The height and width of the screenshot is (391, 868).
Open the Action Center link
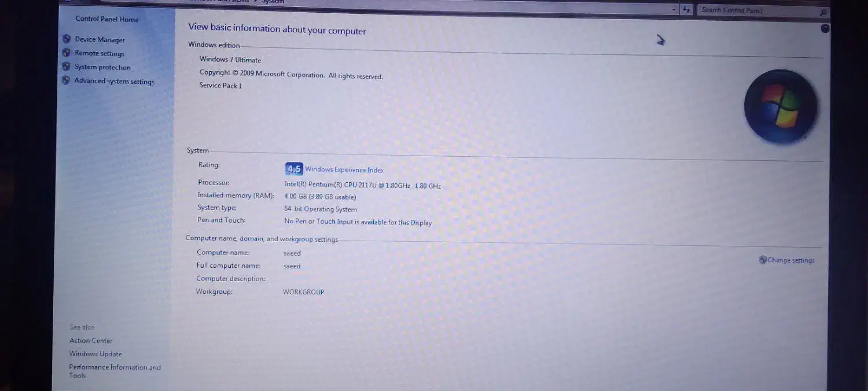tap(91, 341)
